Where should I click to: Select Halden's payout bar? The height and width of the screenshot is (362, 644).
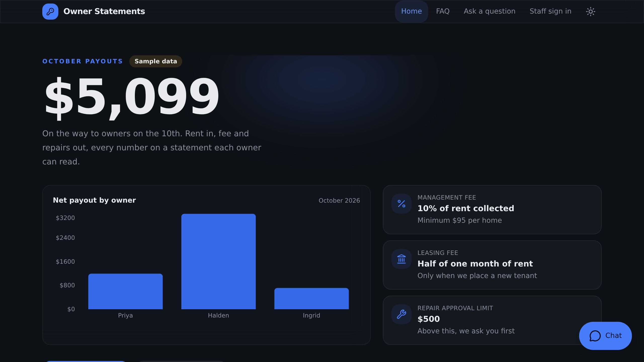[x=219, y=261]
